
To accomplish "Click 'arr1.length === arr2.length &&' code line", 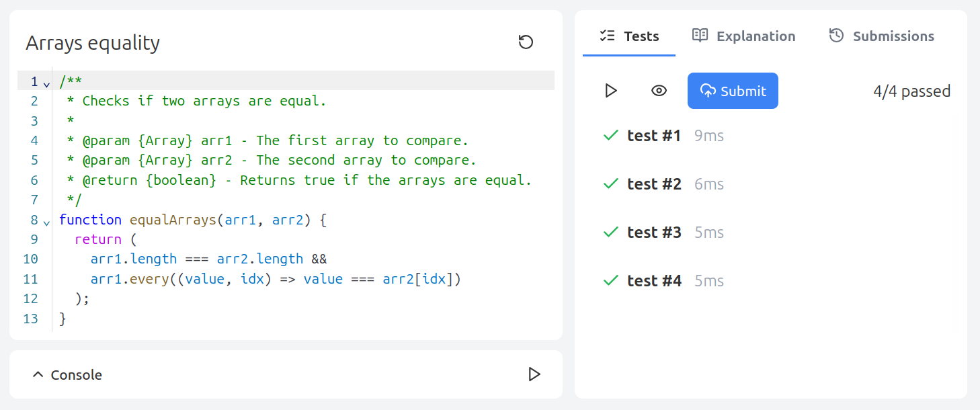I will pos(208,259).
